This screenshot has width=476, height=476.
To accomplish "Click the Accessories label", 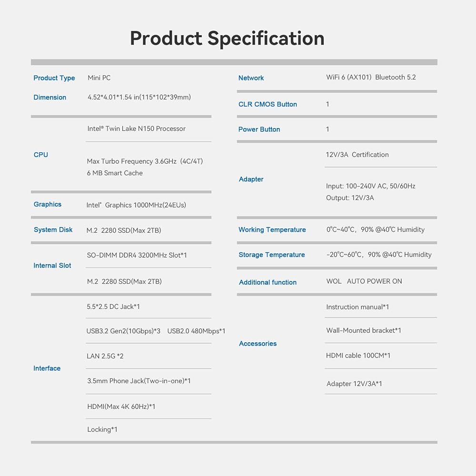I will [258, 344].
